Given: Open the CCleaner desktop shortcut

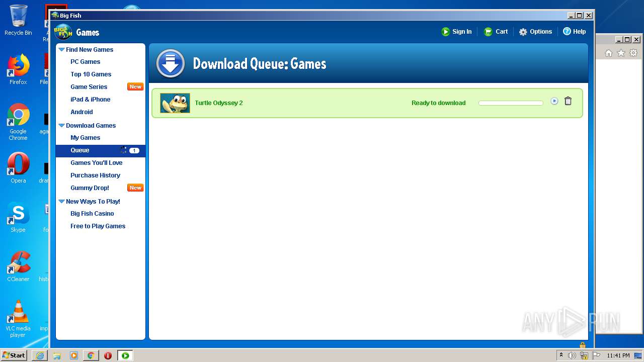Looking at the screenshot, I should pos(18,266).
